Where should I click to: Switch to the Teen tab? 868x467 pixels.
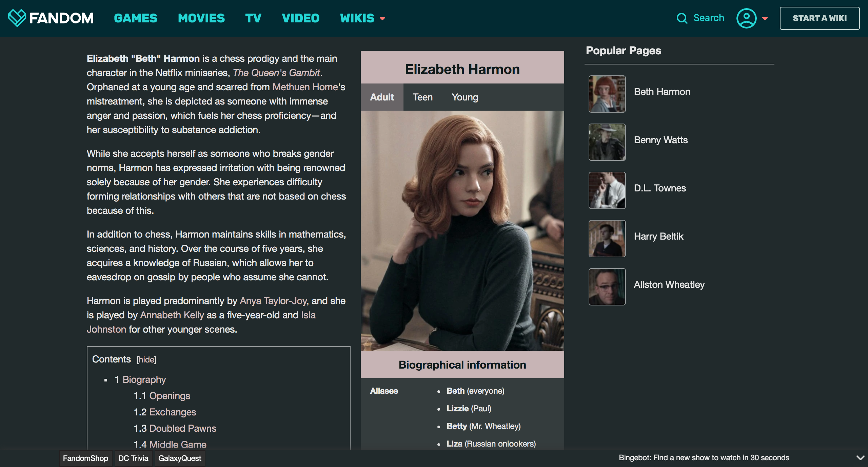tap(422, 96)
